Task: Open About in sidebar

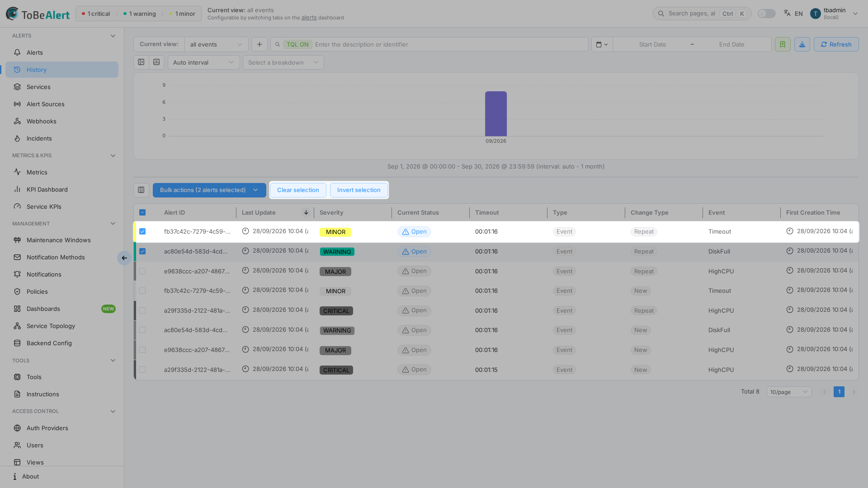Action: [62, 476]
